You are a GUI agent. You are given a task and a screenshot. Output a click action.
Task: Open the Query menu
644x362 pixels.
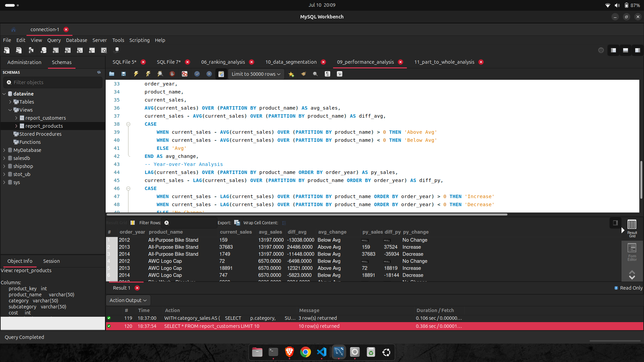point(54,40)
